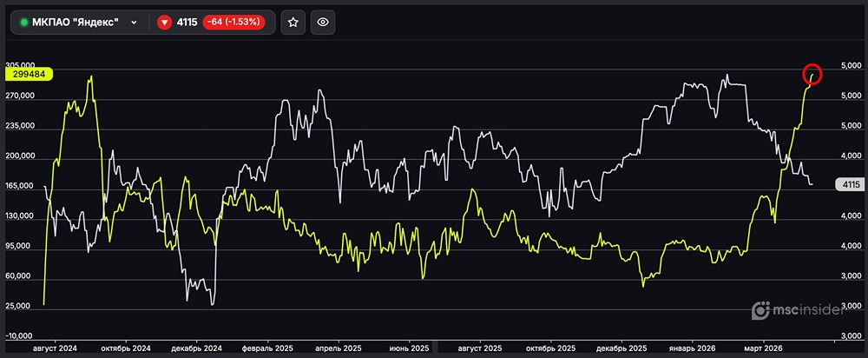Add Яндекс to favorites with the star icon
Screen dimensions: 868x358
pyautogui.click(x=293, y=23)
